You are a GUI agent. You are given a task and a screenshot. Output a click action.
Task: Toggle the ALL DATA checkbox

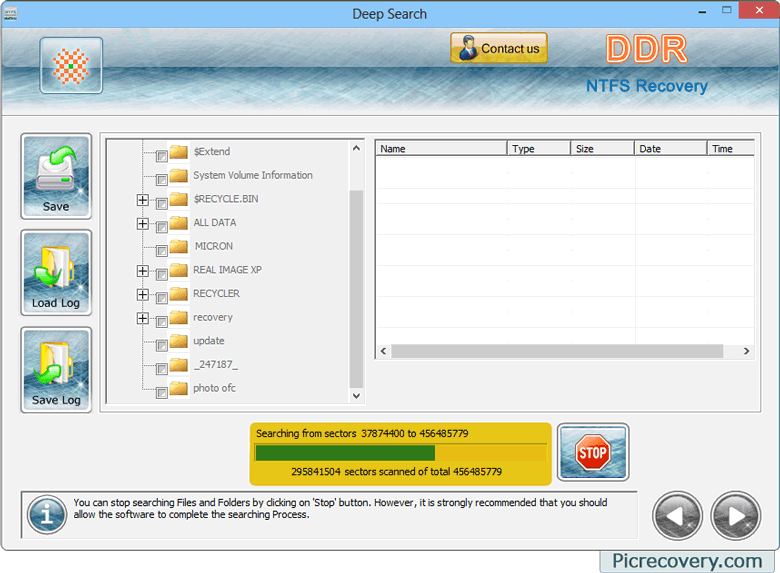click(x=161, y=227)
